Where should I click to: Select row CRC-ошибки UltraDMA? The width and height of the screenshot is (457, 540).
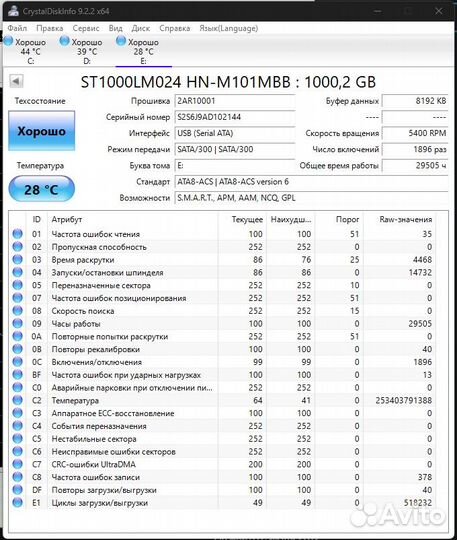[x=222, y=464]
